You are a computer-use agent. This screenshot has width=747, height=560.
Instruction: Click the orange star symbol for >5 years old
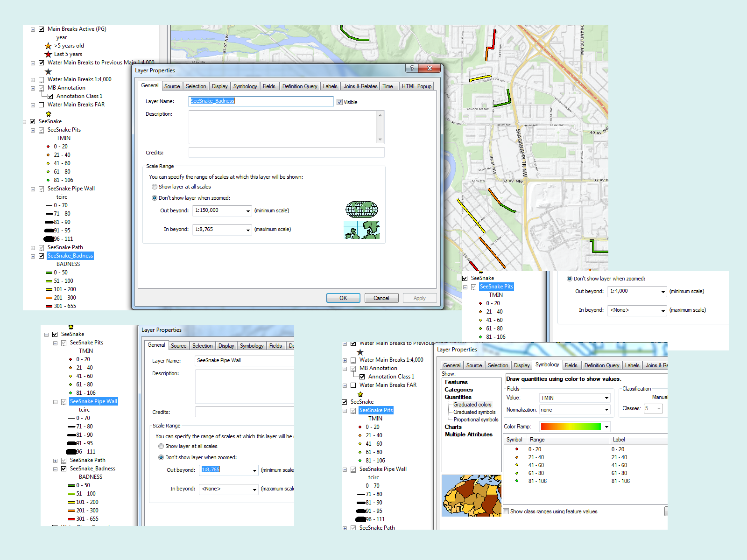[x=48, y=46]
